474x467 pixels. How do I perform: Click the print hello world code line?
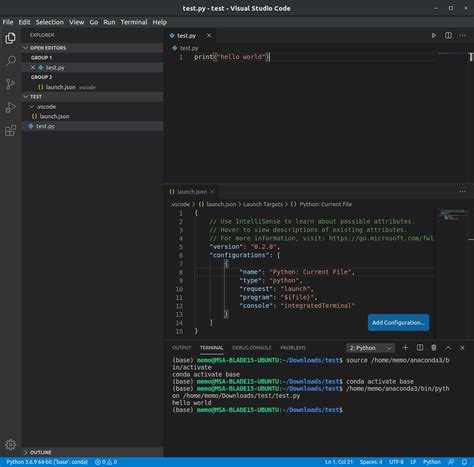232,57
